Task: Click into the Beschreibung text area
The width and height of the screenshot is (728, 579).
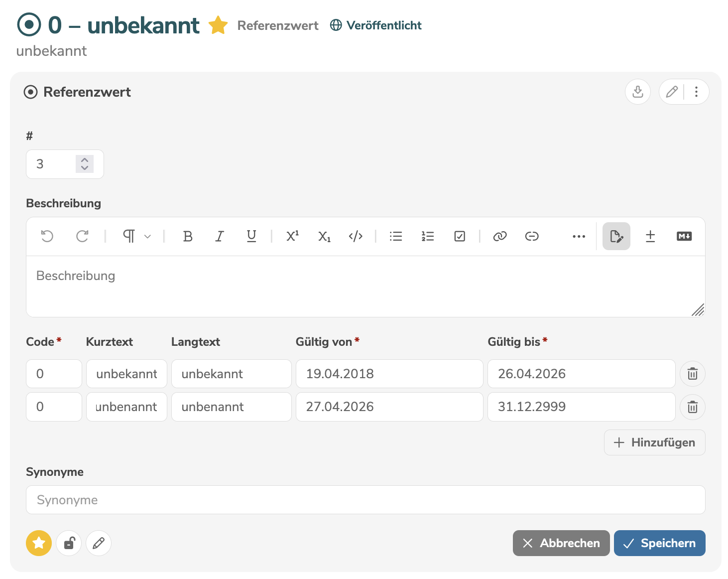Action: pos(365,286)
